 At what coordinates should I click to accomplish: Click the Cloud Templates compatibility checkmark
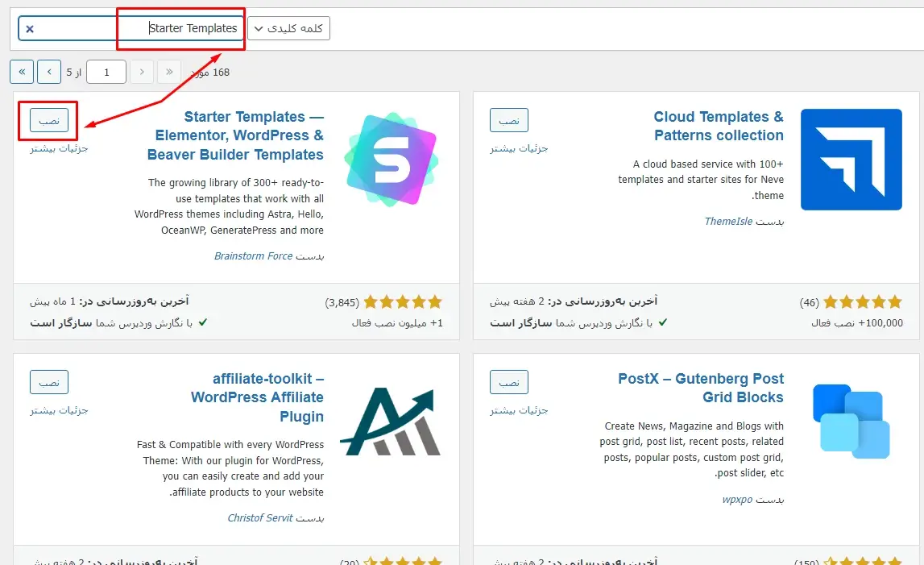pos(663,322)
